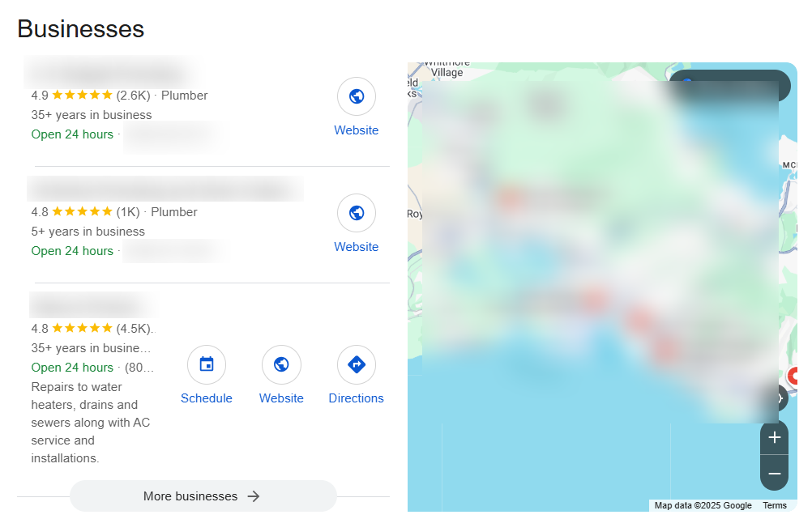
Task: Click the Website link under second listing
Action: point(357,247)
